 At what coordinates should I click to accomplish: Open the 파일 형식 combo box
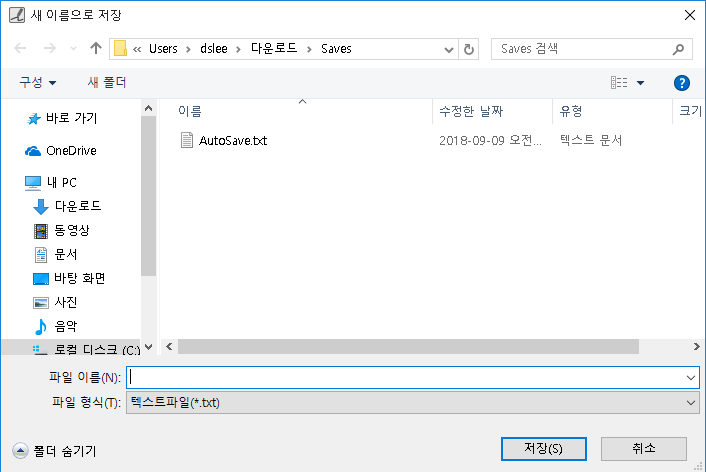tap(412, 403)
